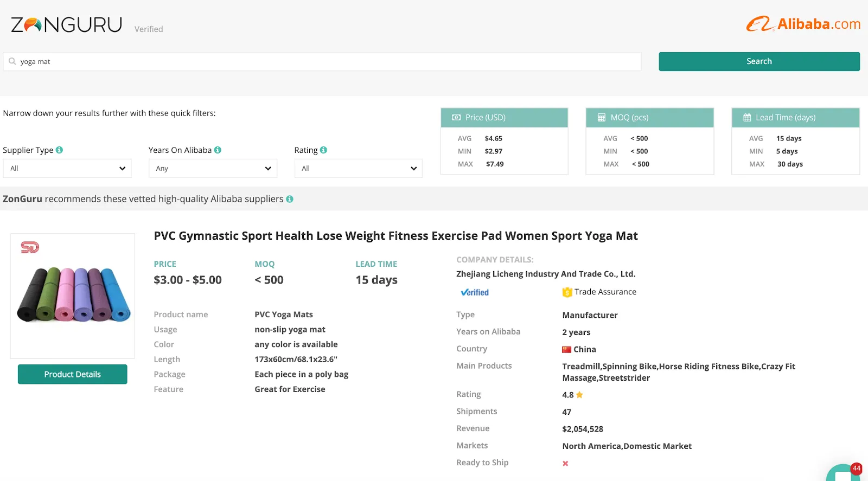Click the 2 years on Alibaba value
The image size is (868, 481).
coord(576,332)
